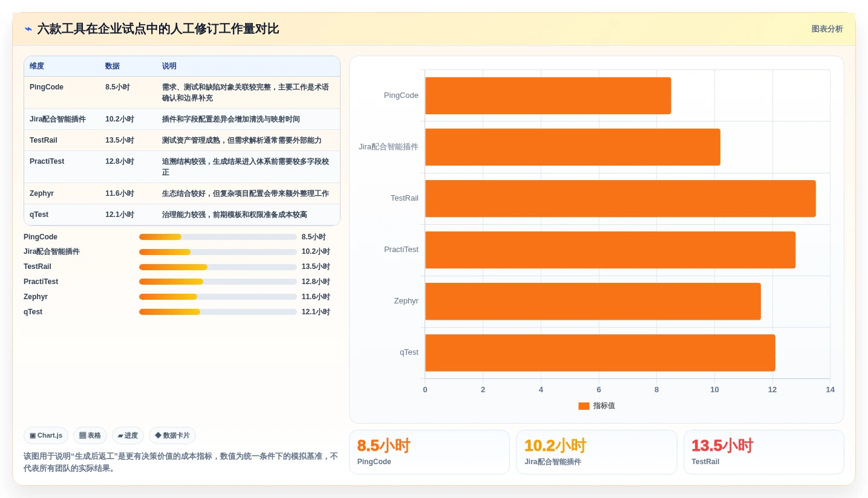The height and width of the screenshot is (498, 868).
Task: Click the TestRail bar in chart
Action: tap(621, 198)
